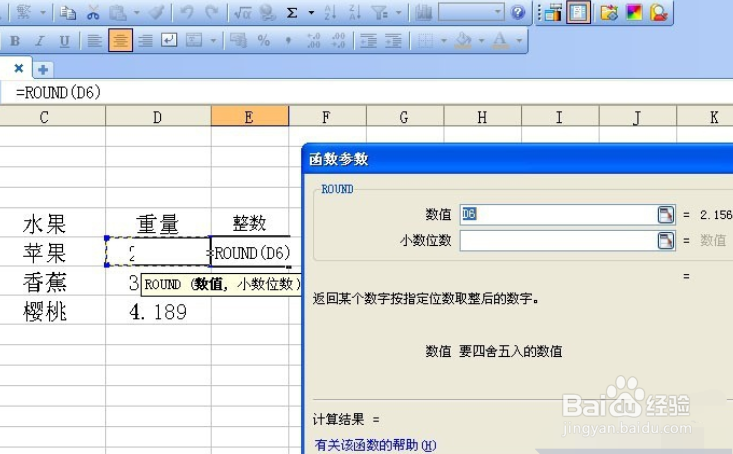Click the Undo arrow icon
This screenshot has width=733, height=454.
click(x=187, y=13)
